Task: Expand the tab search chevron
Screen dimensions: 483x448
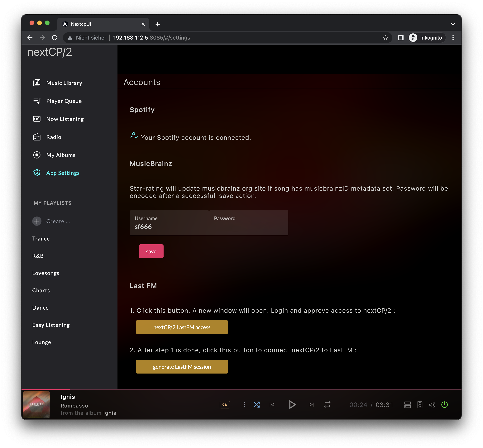Action: click(453, 24)
